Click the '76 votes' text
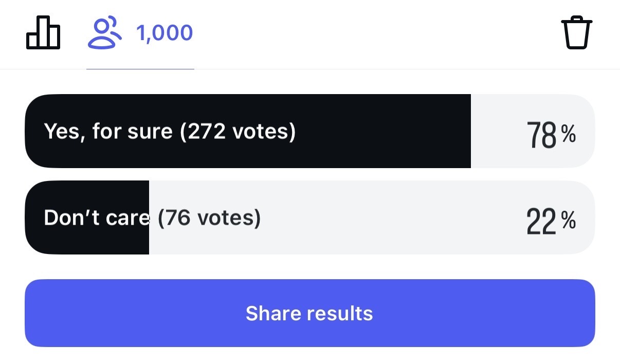 pyautogui.click(x=208, y=217)
